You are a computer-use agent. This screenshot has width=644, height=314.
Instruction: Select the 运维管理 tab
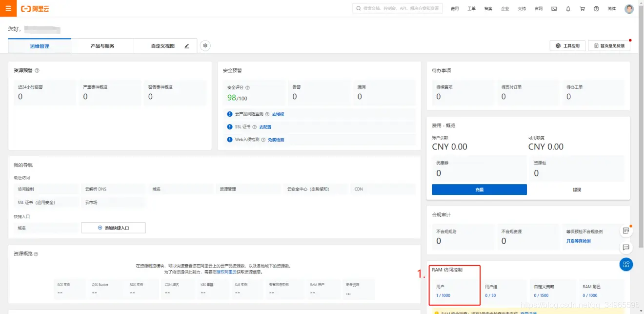[x=40, y=46]
